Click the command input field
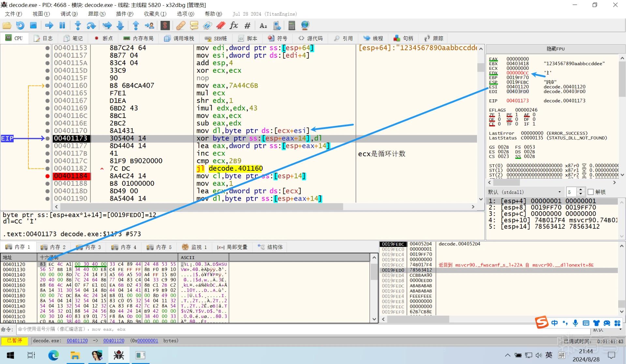 (x=303, y=329)
